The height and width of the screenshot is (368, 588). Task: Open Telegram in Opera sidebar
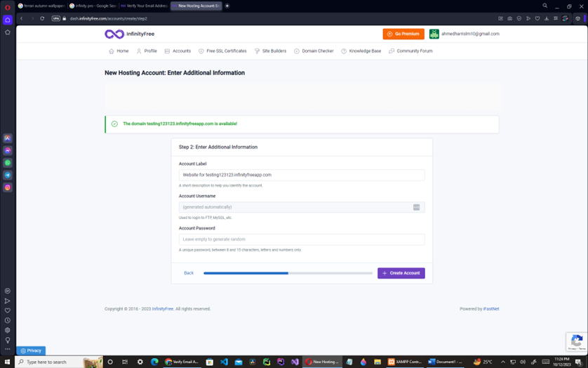(x=8, y=176)
